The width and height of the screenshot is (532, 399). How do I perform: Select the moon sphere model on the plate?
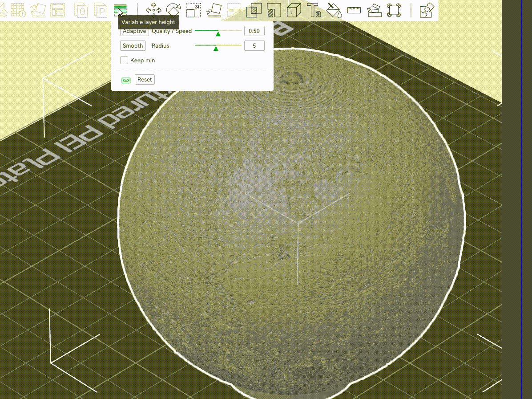[291, 224]
